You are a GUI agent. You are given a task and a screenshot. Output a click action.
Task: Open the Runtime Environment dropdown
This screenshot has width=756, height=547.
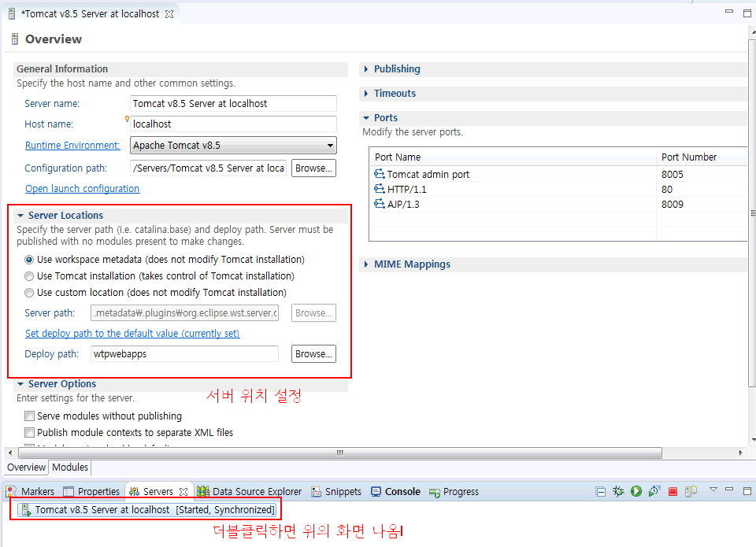tap(233, 145)
